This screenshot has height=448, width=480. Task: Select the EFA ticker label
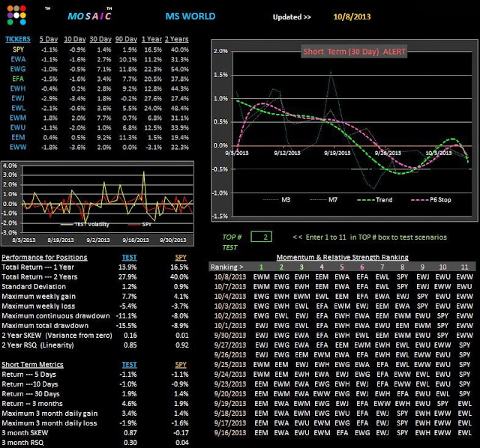point(18,79)
